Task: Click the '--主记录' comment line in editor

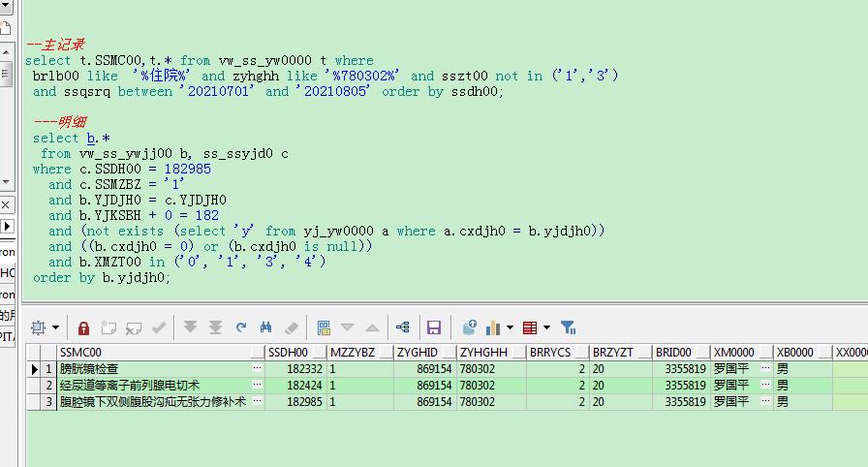Action: 55,45
